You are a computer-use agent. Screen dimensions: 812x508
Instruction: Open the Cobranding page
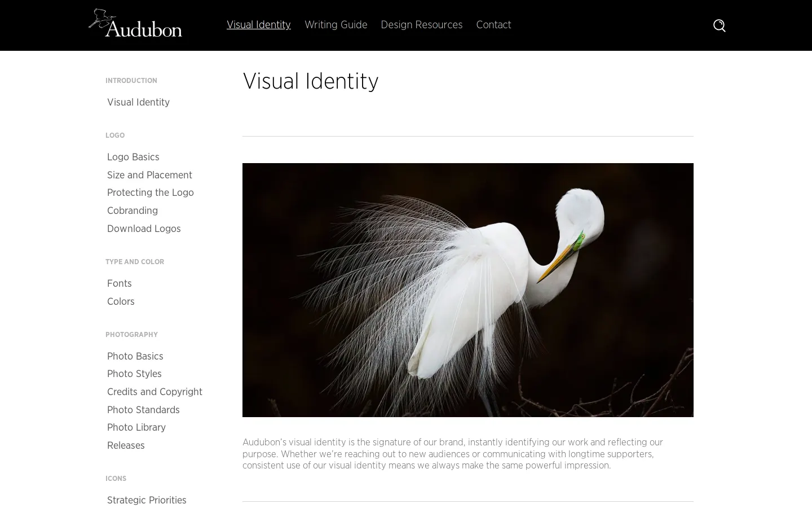pos(133,211)
